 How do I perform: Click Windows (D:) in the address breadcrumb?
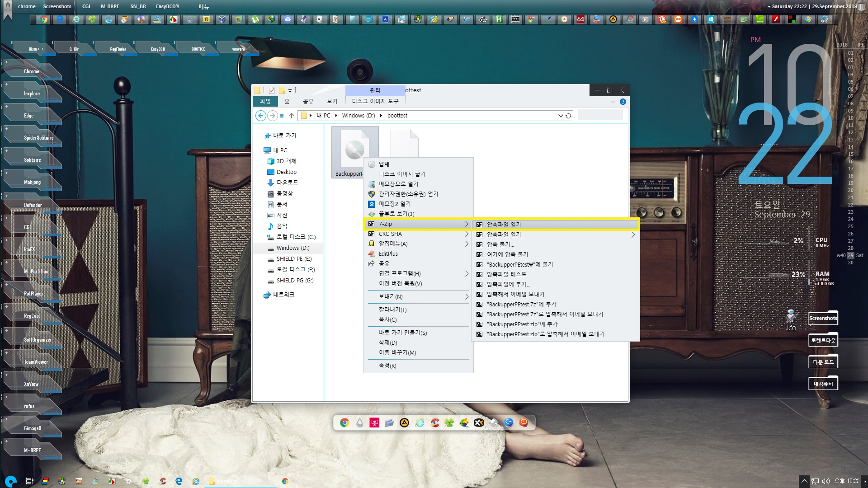click(359, 116)
